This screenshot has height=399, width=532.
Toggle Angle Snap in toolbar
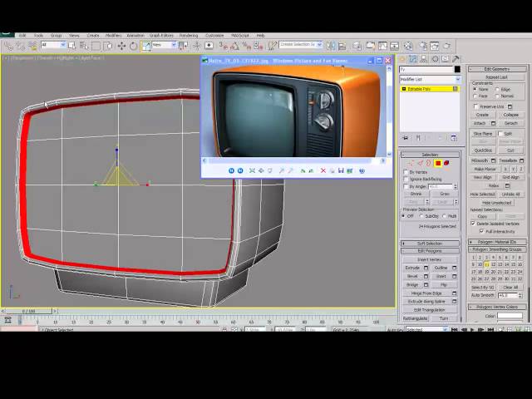234,46
